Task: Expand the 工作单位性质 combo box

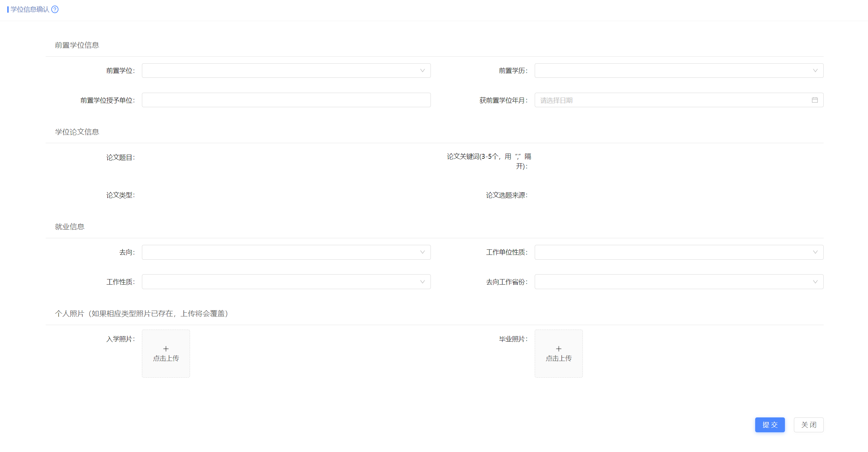Action: click(x=678, y=252)
